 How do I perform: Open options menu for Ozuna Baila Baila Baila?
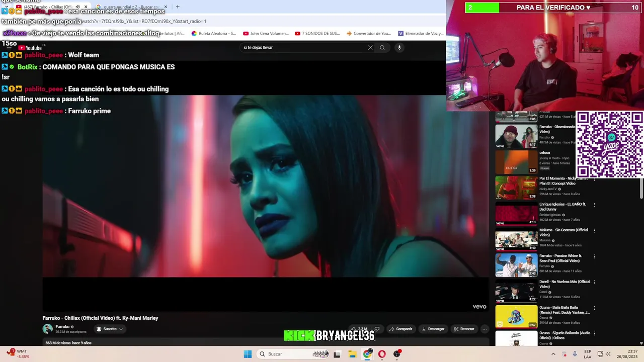tap(594, 308)
